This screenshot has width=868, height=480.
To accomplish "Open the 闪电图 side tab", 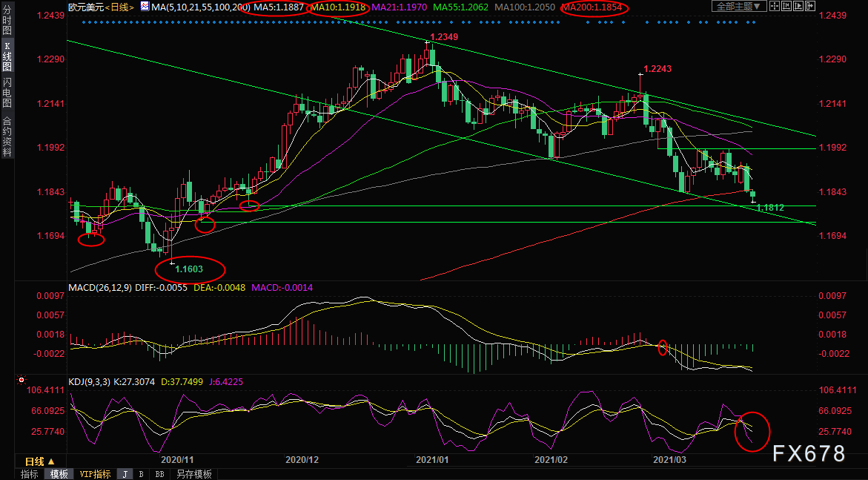I will [x=7, y=92].
